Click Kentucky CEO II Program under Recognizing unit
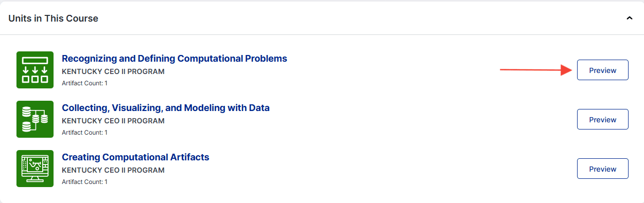The image size is (644, 203). [x=113, y=71]
